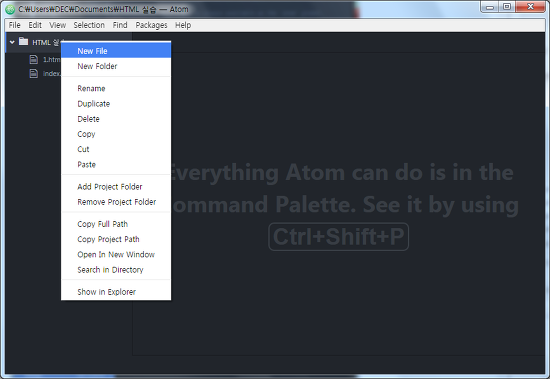
Task: Open the Help menu
Action: pyautogui.click(x=183, y=25)
